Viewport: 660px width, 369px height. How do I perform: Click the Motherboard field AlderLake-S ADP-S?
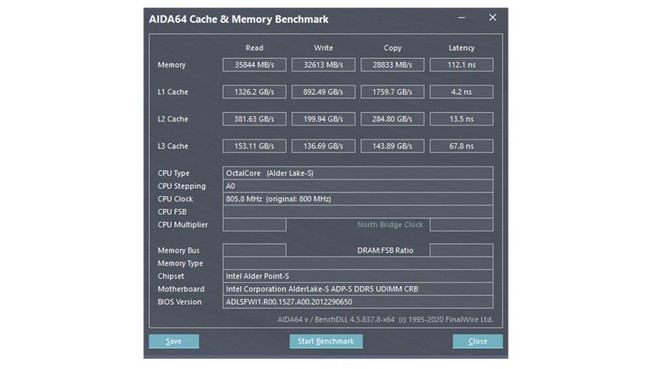358,289
